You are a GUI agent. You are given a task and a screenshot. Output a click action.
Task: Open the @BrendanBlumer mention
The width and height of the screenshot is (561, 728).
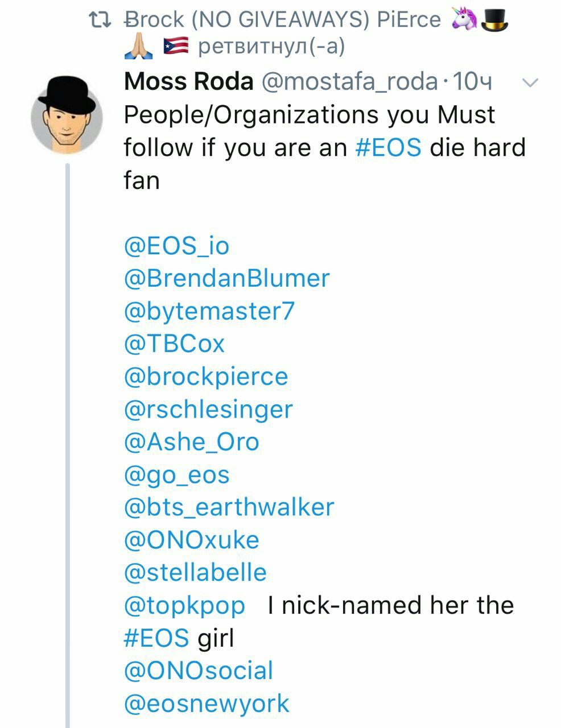pos(226,279)
